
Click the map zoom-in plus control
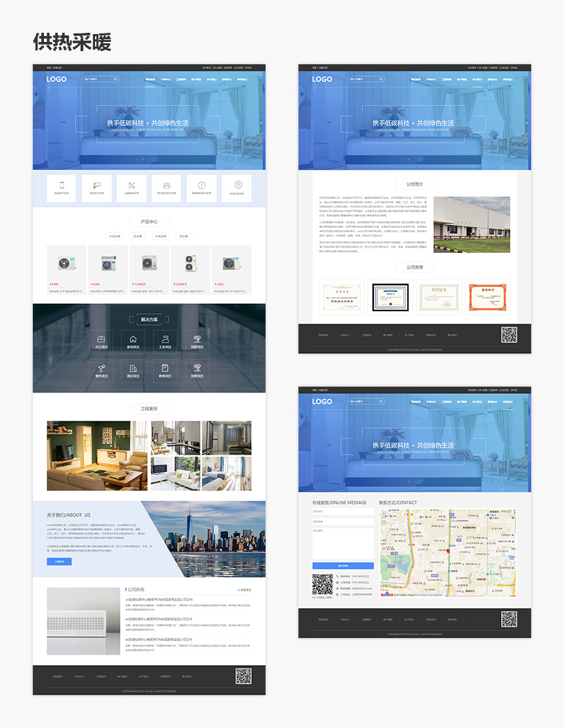coord(384,514)
